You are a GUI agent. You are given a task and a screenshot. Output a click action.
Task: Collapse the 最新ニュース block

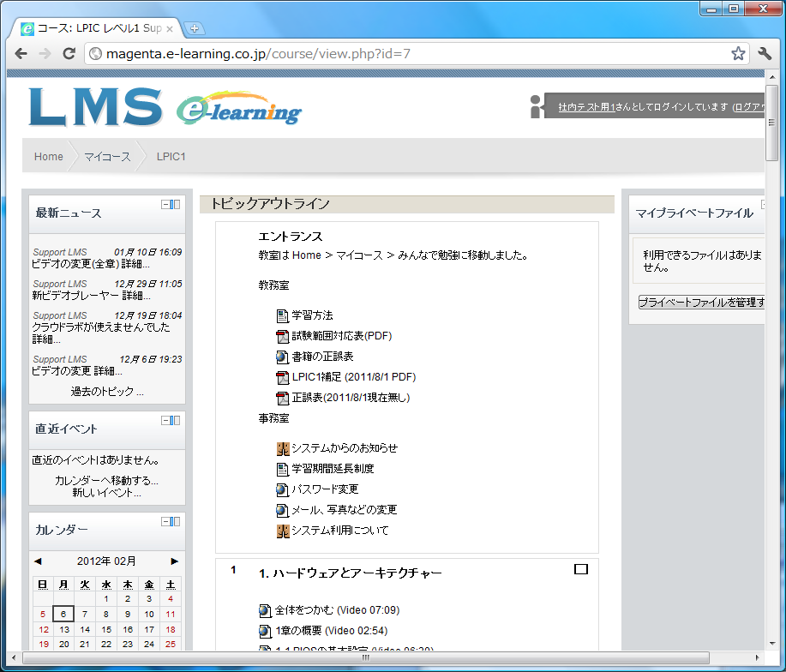pyautogui.click(x=165, y=205)
